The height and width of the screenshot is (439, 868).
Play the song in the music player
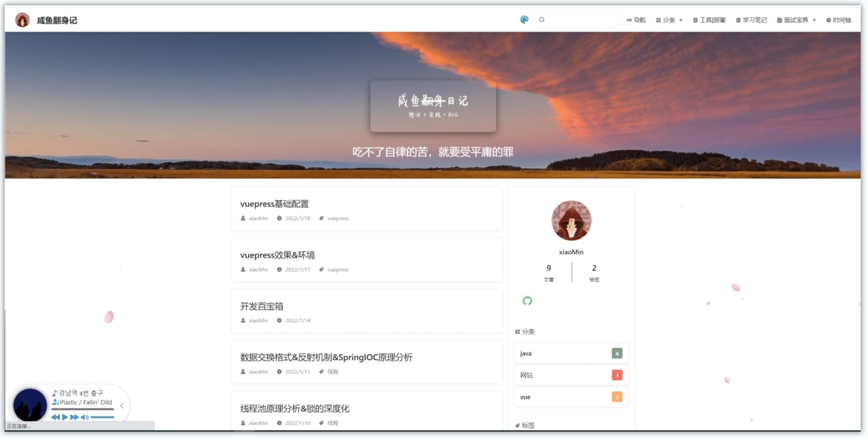pyautogui.click(x=65, y=418)
